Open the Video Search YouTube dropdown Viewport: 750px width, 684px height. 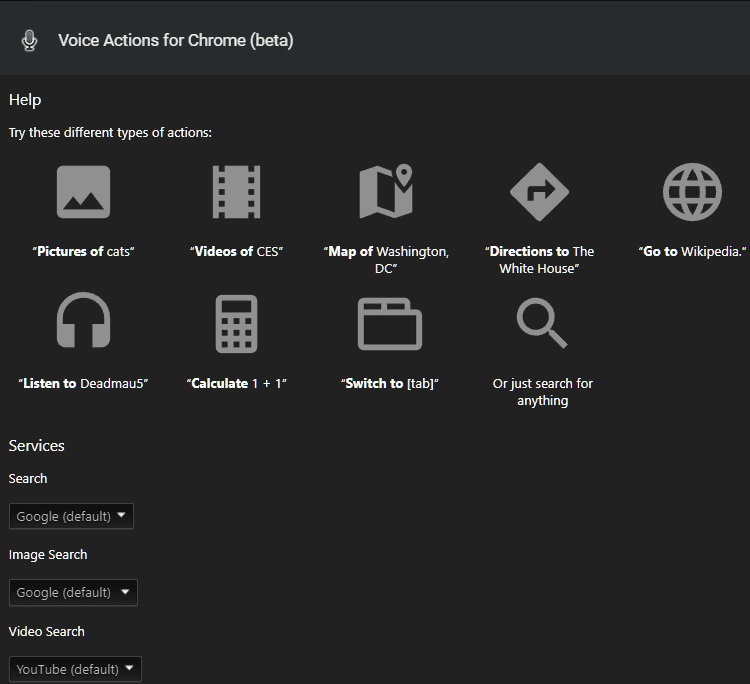click(x=75, y=669)
